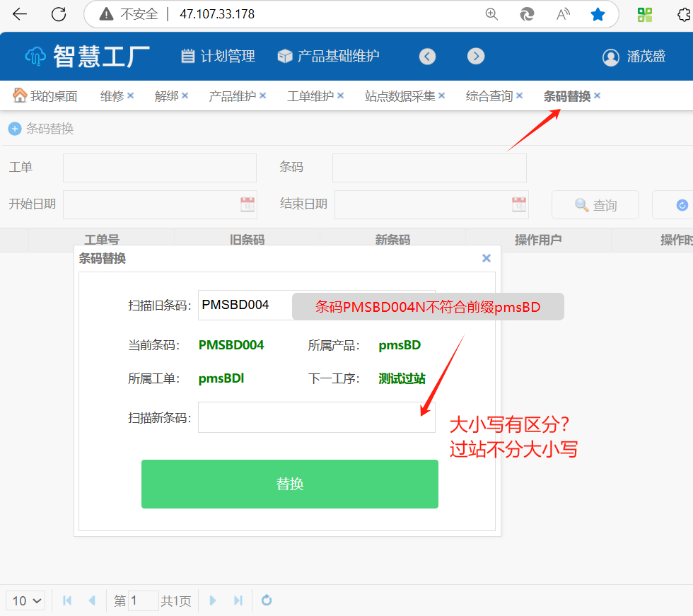Open the 产品基础维护 menu
The width and height of the screenshot is (693, 616).
(328, 56)
